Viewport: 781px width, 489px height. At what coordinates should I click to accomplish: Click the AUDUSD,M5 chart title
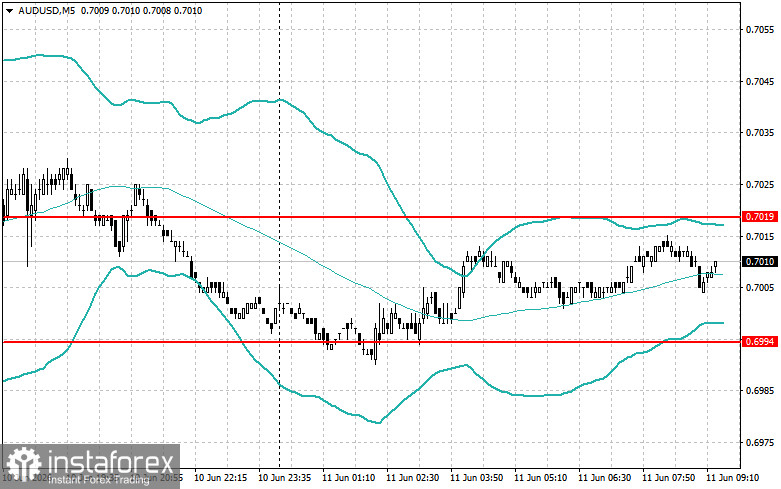click(46, 10)
